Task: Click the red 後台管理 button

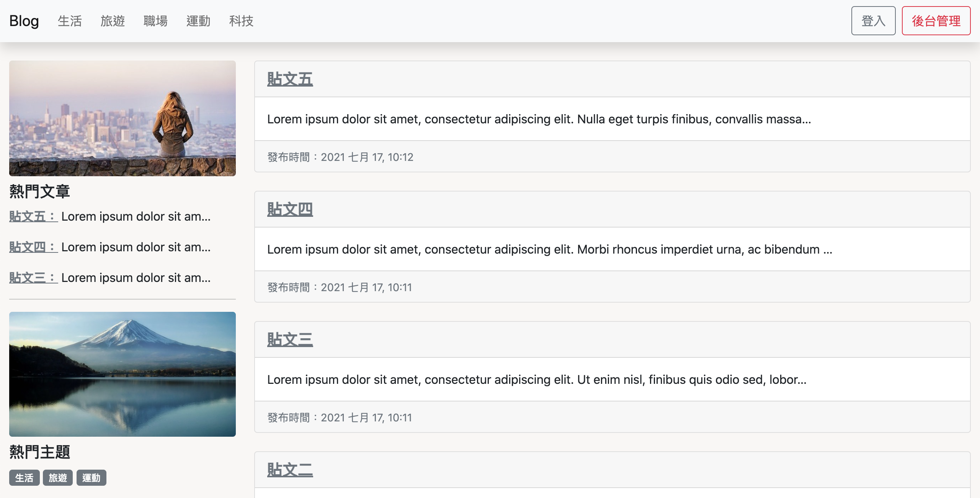Action: 936,21
